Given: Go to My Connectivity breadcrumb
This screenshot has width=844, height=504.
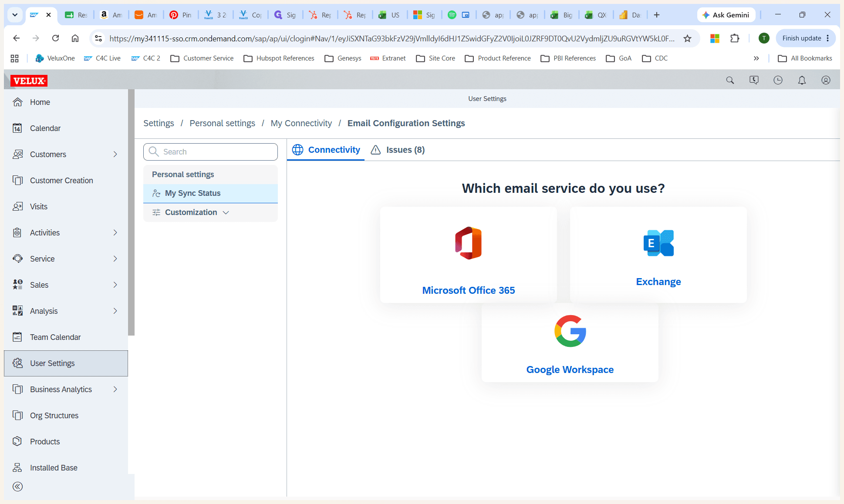Looking at the screenshot, I should [x=301, y=123].
